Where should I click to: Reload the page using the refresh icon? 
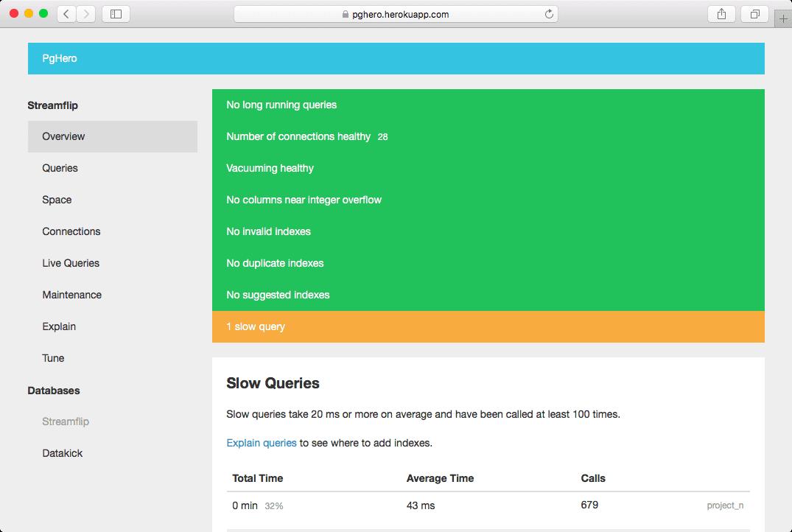tap(548, 14)
